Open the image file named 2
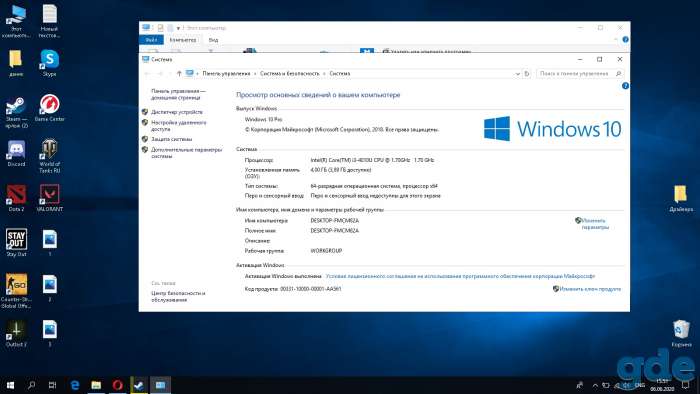This screenshot has height=394, width=700. [x=50, y=288]
